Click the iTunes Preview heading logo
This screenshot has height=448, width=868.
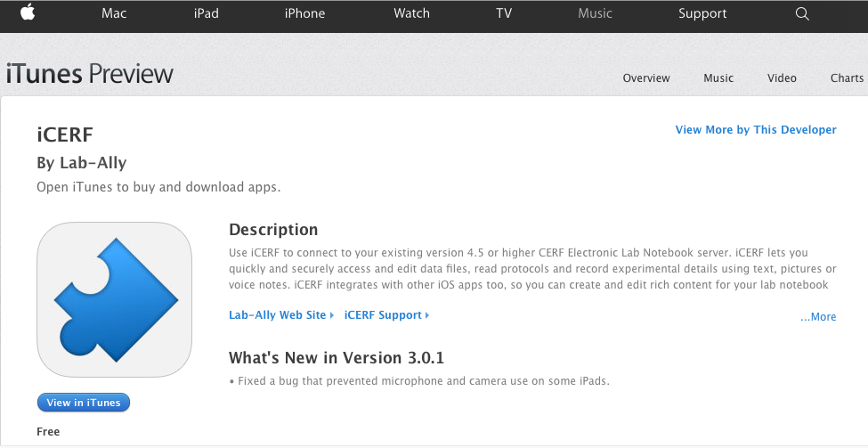pos(90,74)
